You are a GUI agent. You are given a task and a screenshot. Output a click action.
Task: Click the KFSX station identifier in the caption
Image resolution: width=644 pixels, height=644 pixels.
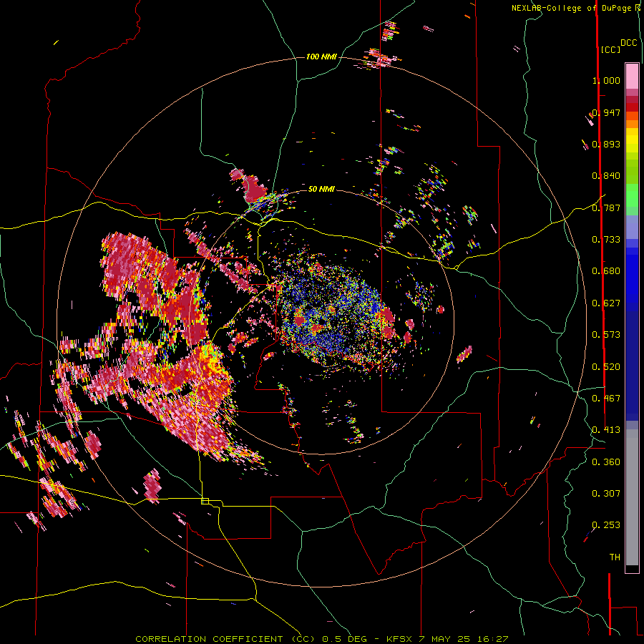(x=399, y=639)
